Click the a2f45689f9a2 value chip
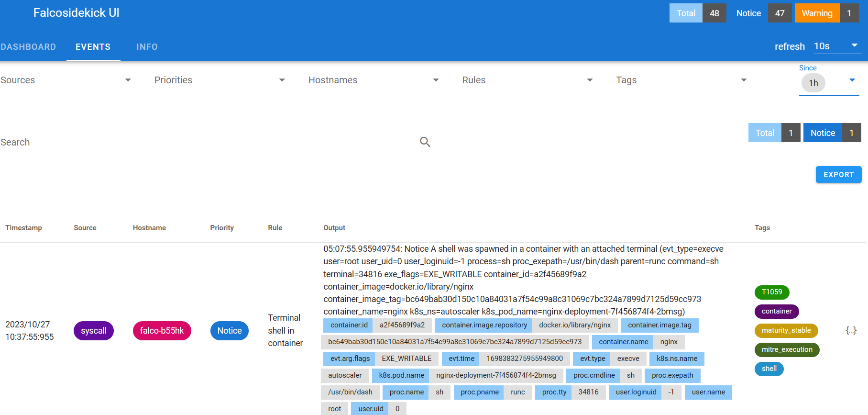Screen dimensions: 868x415 [x=402, y=325]
